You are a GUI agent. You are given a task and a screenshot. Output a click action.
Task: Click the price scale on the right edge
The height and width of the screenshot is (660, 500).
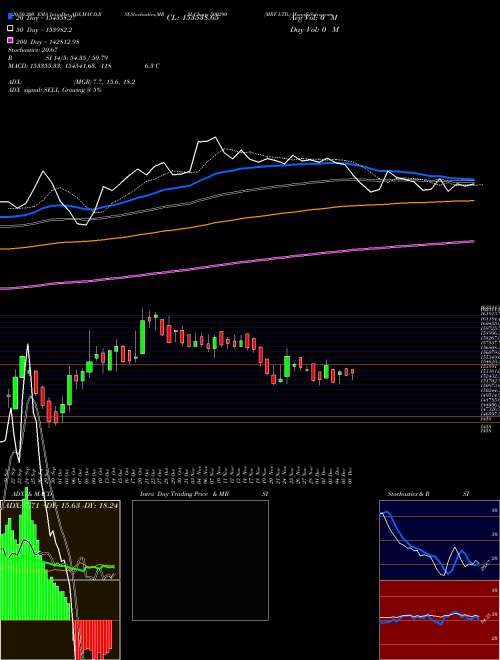[489, 370]
